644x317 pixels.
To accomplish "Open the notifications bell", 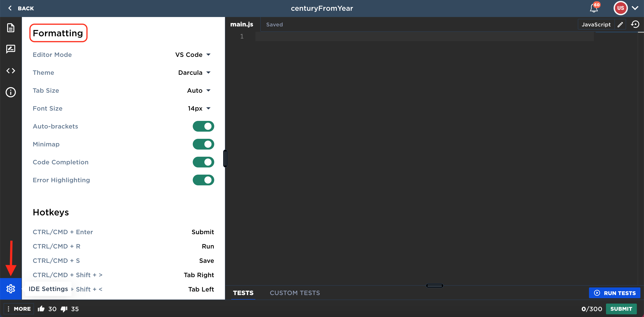I will pyautogui.click(x=594, y=8).
